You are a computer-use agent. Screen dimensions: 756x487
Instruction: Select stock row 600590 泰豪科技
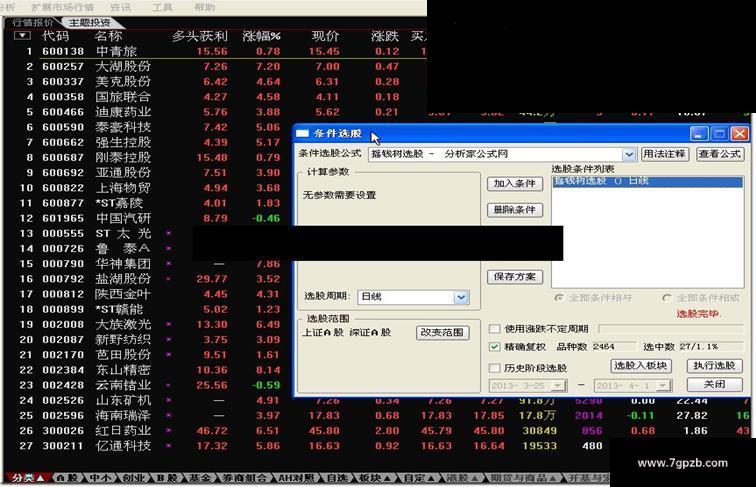(149, 127)
